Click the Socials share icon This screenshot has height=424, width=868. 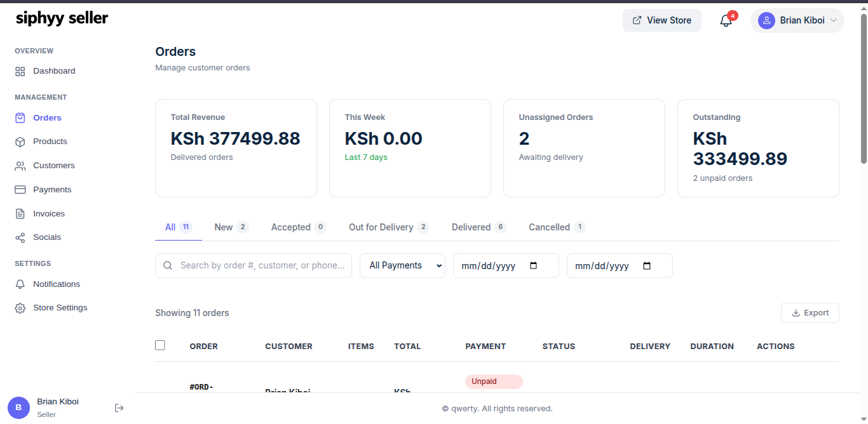20,237
